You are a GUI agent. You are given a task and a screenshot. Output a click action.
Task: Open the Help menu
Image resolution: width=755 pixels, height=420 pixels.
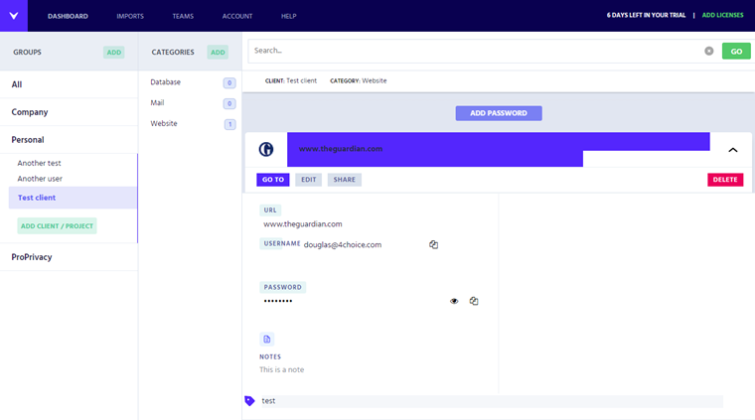[289, 16]
